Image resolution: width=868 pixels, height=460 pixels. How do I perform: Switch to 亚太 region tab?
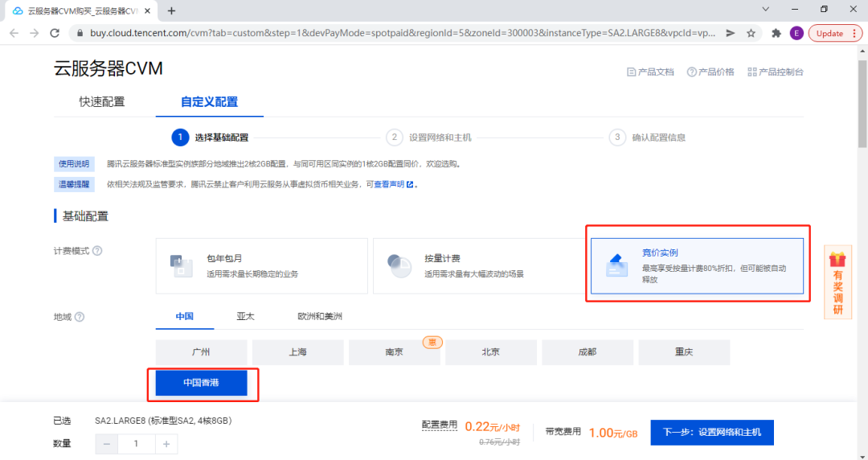(x=245, y=317)
